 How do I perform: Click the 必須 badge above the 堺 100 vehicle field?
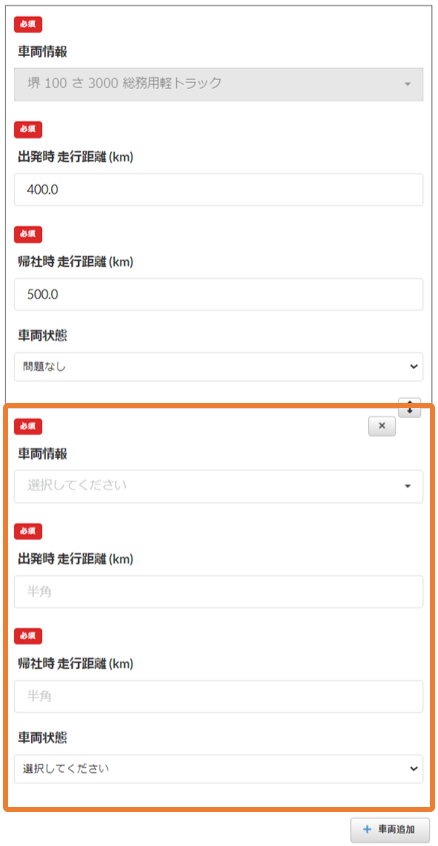[28, 25]
